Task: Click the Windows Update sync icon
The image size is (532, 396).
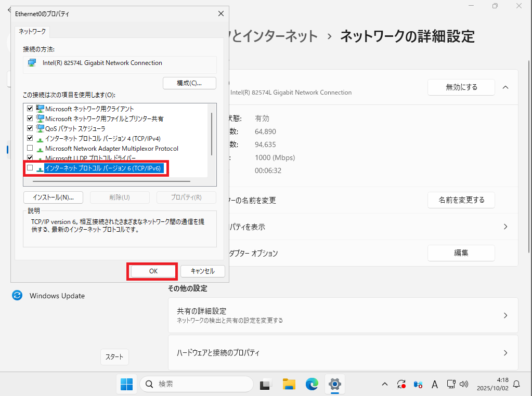Action: tap(17, 296)
